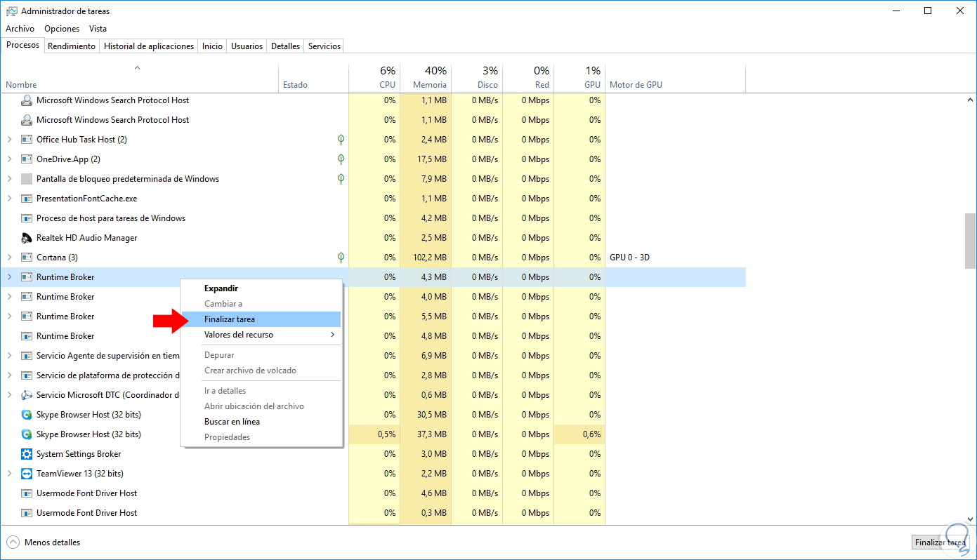Expand the Servicio Microsoft DTC row
This screenshot has width=977, height=560.
9,395
